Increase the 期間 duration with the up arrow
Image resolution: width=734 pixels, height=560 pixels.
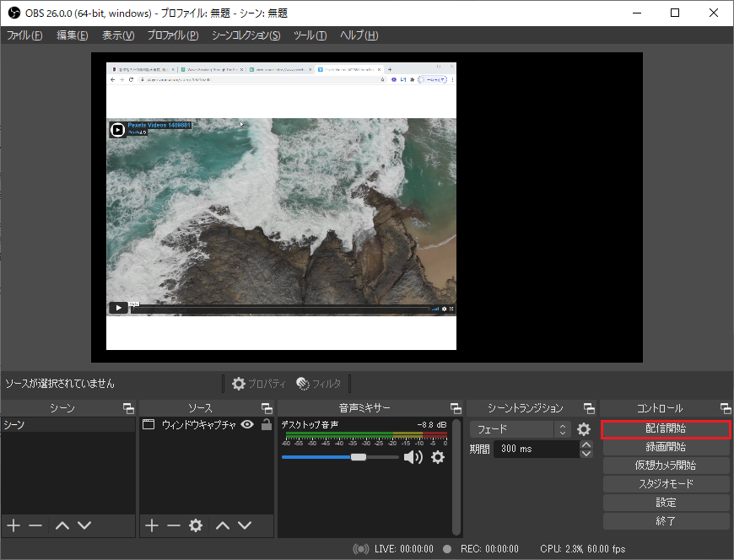click(x=586, y=444)
